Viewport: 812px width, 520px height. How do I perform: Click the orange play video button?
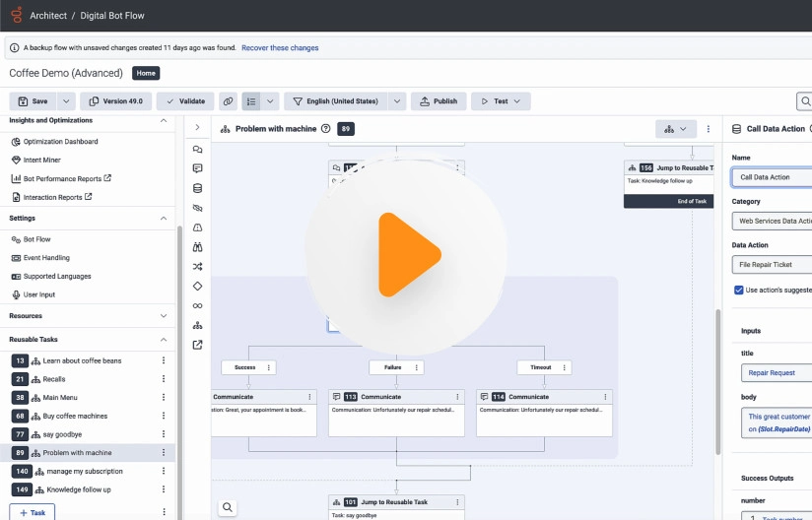[406, 254]
